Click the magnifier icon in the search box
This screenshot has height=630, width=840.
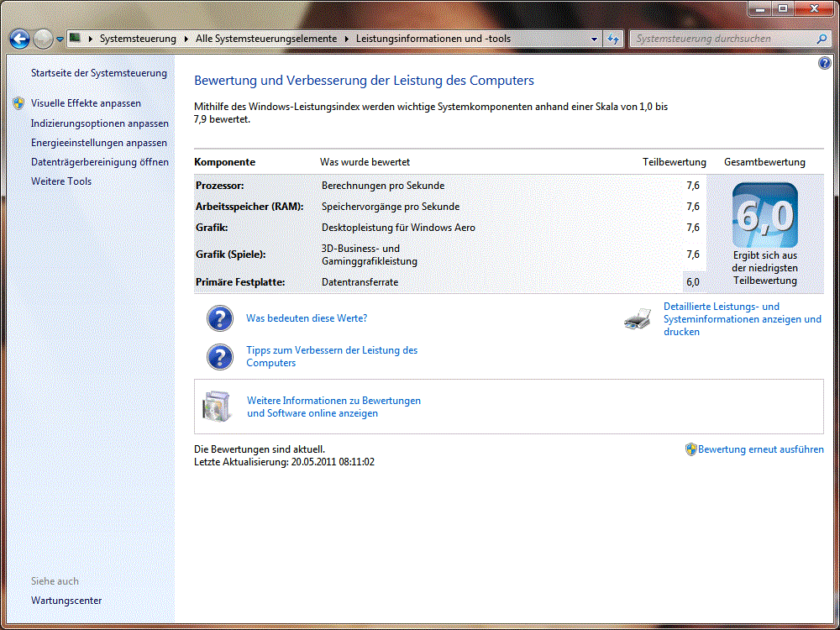tap(822, 39)
